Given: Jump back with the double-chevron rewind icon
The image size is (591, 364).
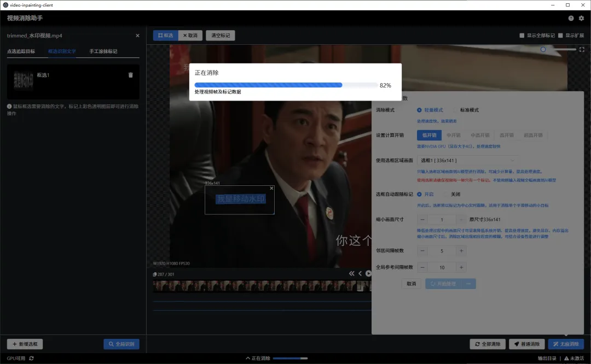Looking at the screenshot, I should click(351, 274).
